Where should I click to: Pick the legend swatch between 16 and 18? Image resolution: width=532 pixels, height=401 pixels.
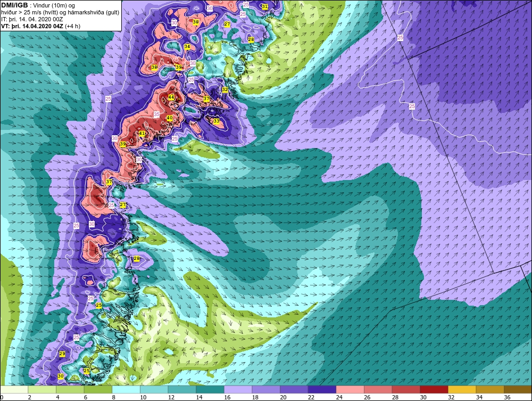point(238,389)
